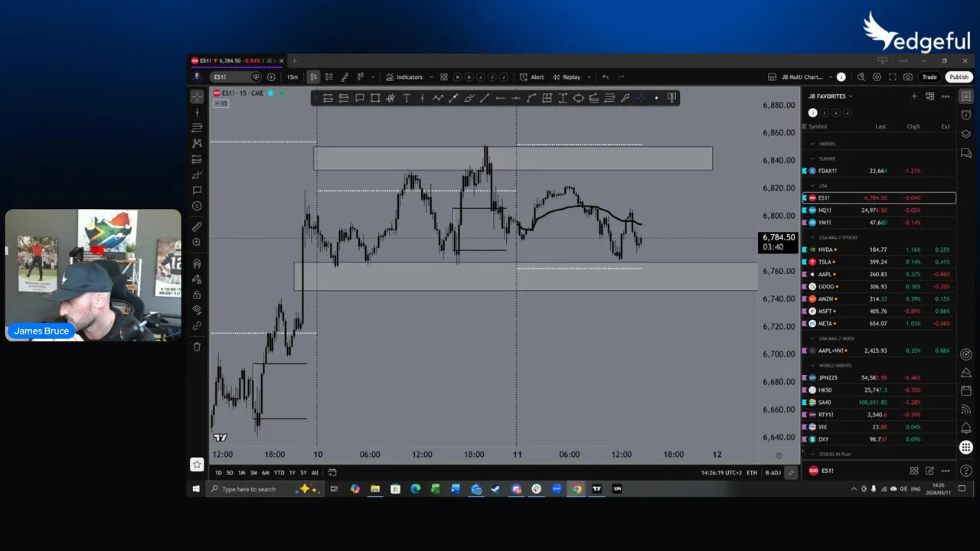Open watchlist advanced view icon
This screenshot has width=980, height=551.
[x=929, y=96]
